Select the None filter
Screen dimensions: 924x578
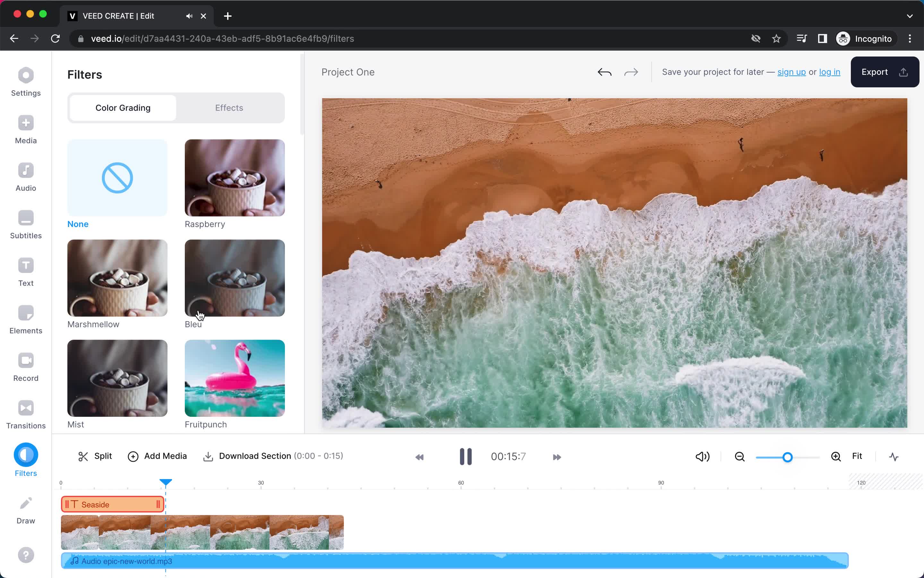click(117, 178)
